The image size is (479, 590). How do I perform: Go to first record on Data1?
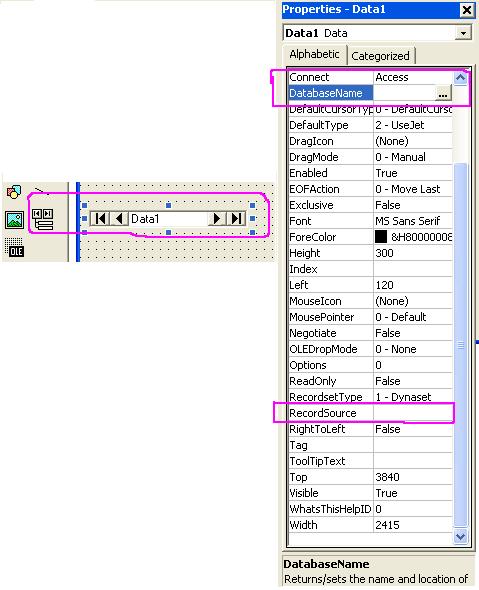(100, 219)
